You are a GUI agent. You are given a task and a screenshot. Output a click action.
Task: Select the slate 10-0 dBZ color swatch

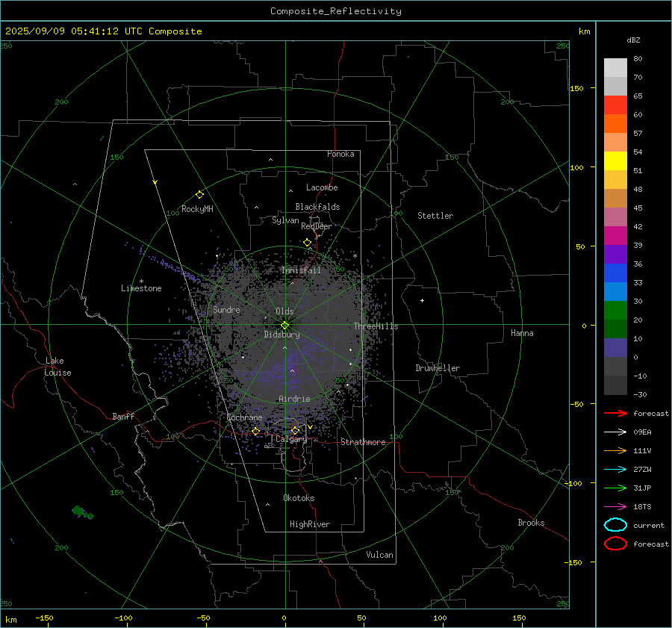tap(615, 348)
